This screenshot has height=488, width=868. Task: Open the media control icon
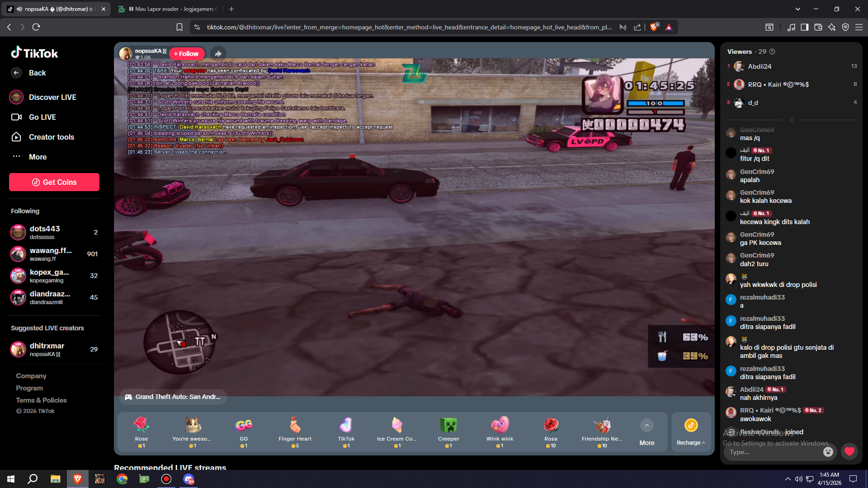pyautogui.click(x=791, y=27)
